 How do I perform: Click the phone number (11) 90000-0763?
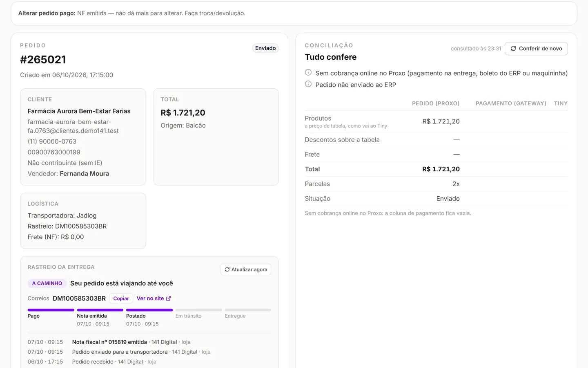coord(52,141)
